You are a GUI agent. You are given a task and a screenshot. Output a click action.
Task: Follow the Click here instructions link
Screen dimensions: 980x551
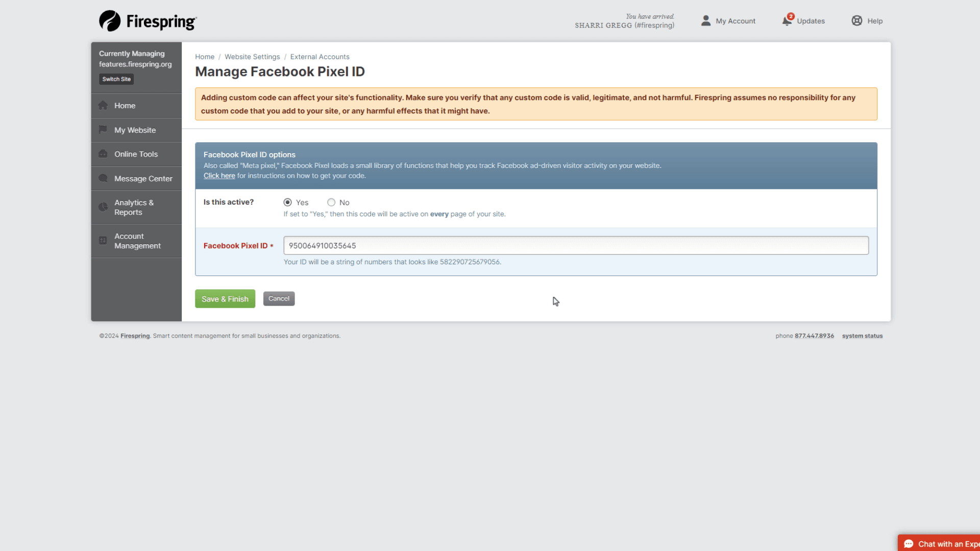[x=219, y=176]
